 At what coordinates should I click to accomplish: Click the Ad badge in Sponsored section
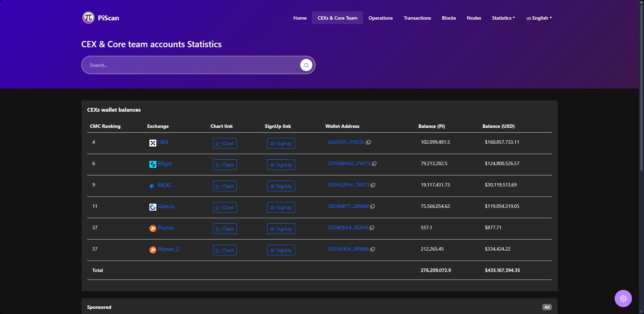[547, 307]
